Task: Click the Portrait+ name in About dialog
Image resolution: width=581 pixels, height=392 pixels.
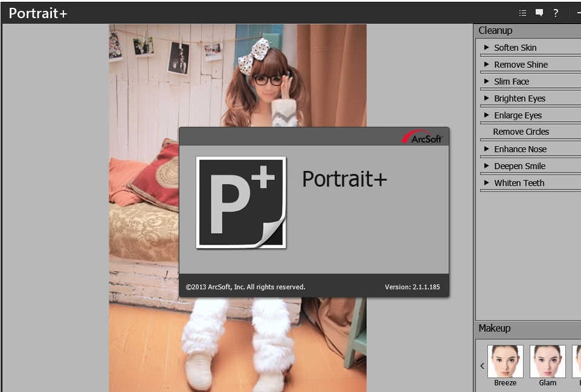Action: click(x=345, y=179)
